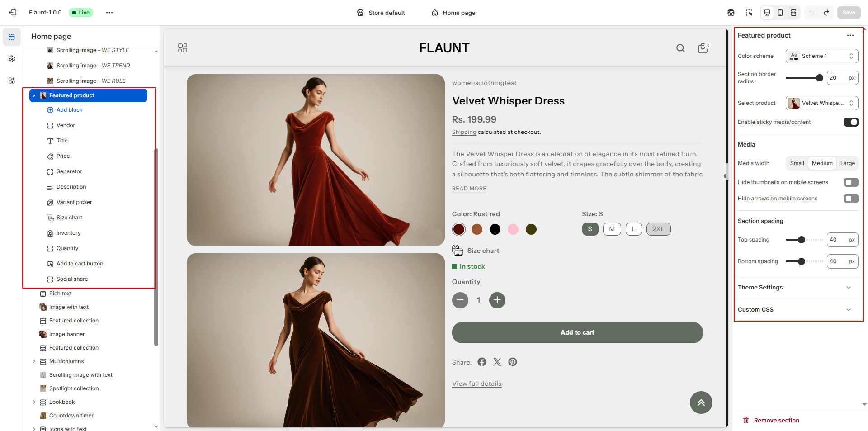
Task: Click the trash icon beside Remove section
Action: [746, 420]
